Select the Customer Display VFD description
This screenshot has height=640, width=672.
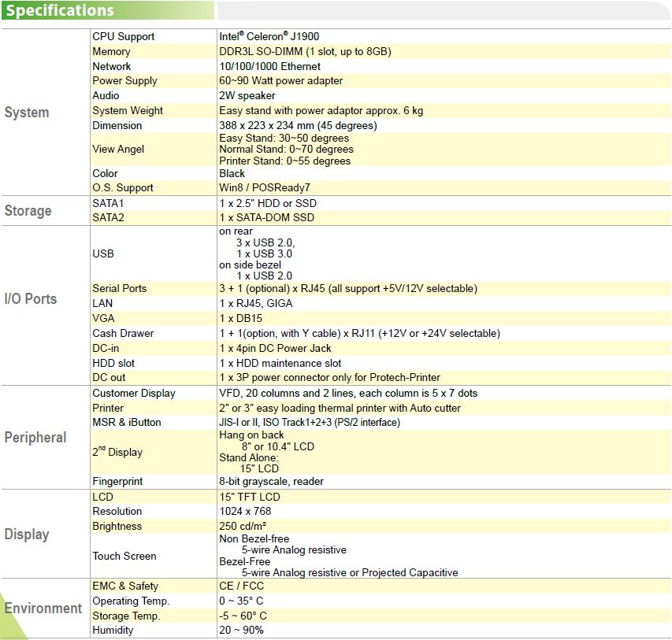coord(348,394)
